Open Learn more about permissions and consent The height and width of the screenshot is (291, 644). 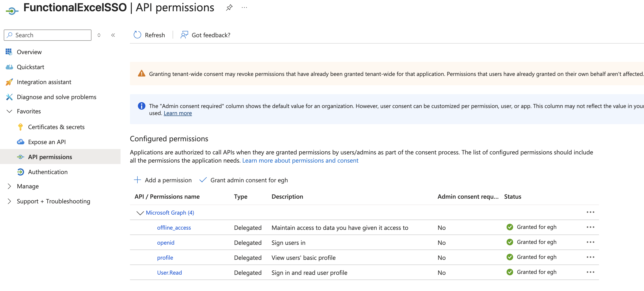(300, 160)
